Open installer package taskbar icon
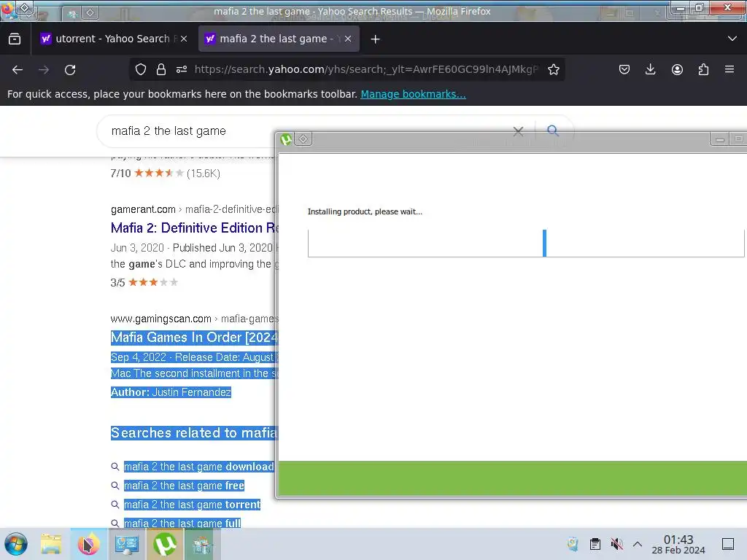 pyautogui.click(x=202, y=544)
